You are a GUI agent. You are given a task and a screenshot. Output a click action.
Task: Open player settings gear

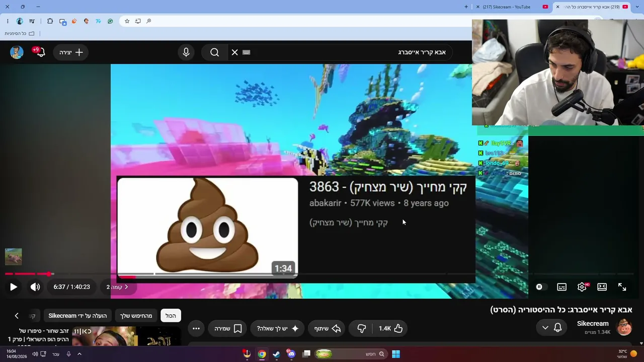pyautogui.click(x=582, y=287)
